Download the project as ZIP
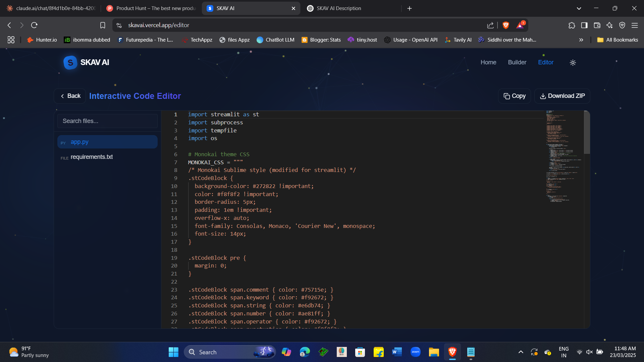The image size is (644, 362). 562,96
